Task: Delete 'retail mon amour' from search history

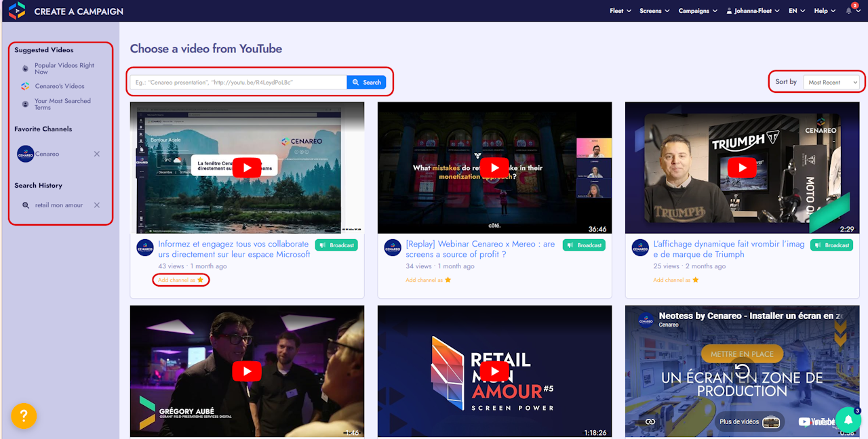Action: pos(96,205)
